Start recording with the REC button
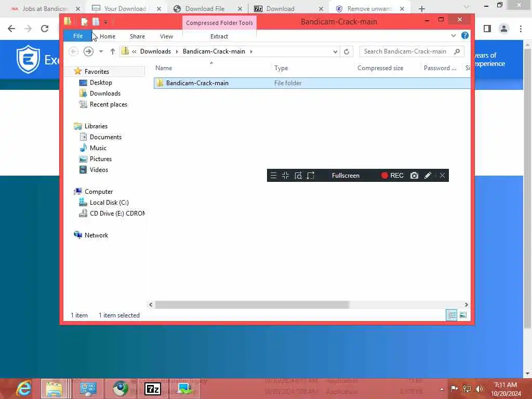 pyautogui.click(x=392, y=176)
